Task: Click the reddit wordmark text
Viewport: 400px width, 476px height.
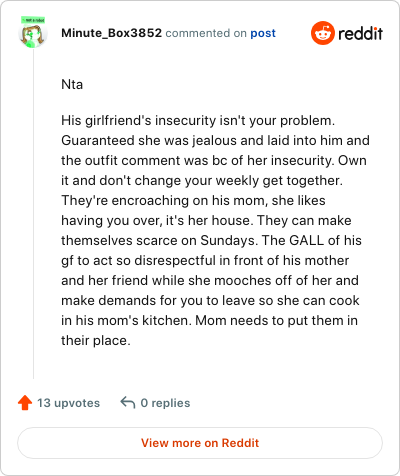Action: pos(360,33)
